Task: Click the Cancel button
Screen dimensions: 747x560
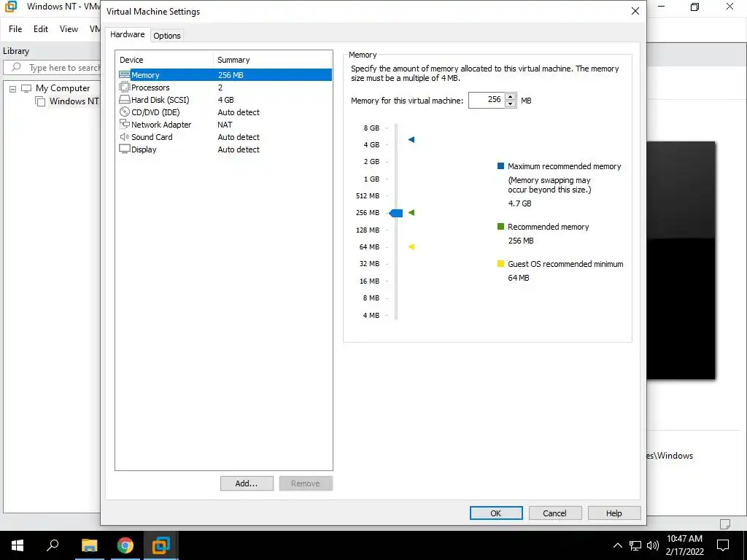Action: click(555, 513)
